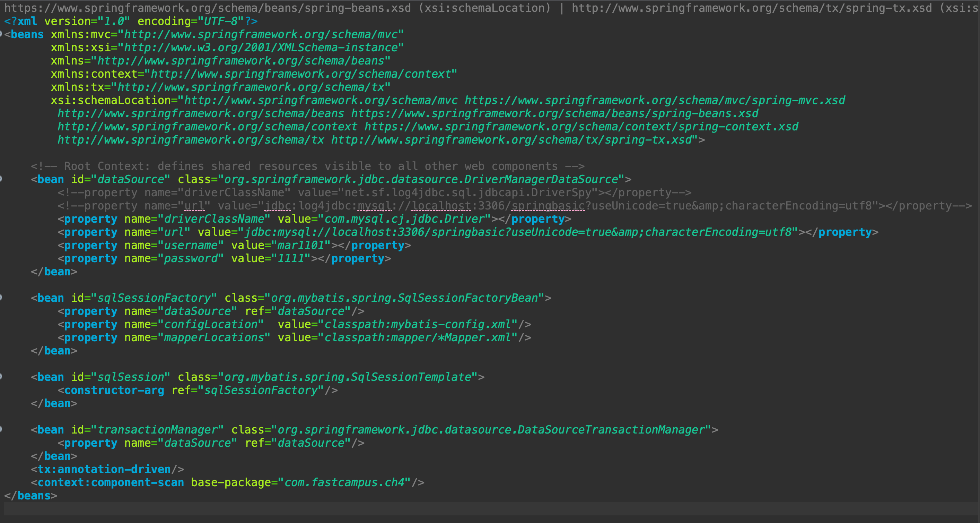Open the spring-mvc.xsd schema URL
This screenshot has width=980, height=523.
click(x=654, y=101)
